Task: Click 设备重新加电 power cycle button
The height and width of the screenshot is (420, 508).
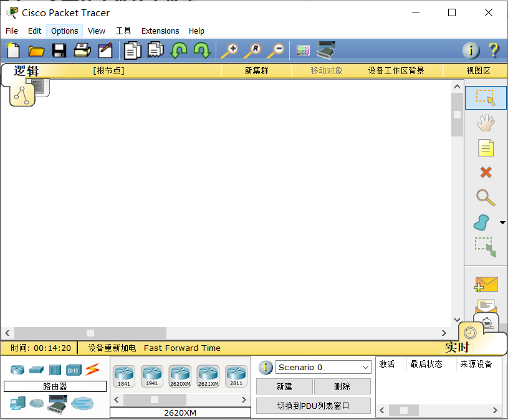Action: point(112,348)
